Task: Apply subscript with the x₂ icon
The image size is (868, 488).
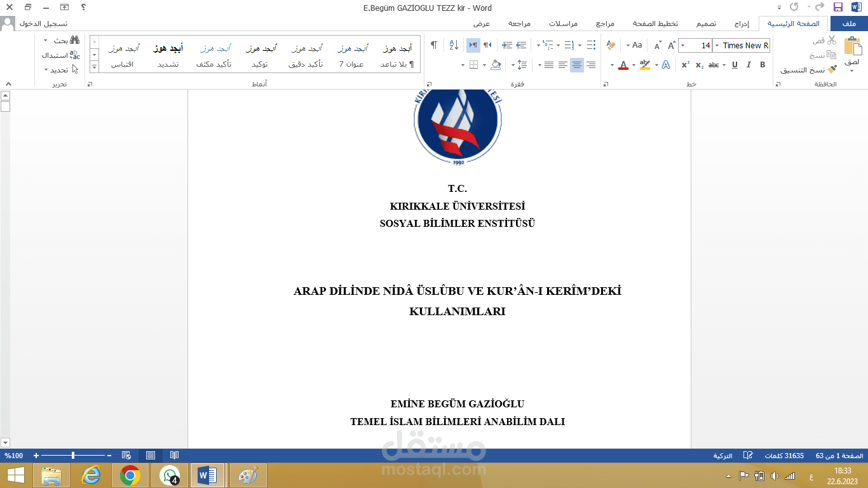Action: point(700,65)
